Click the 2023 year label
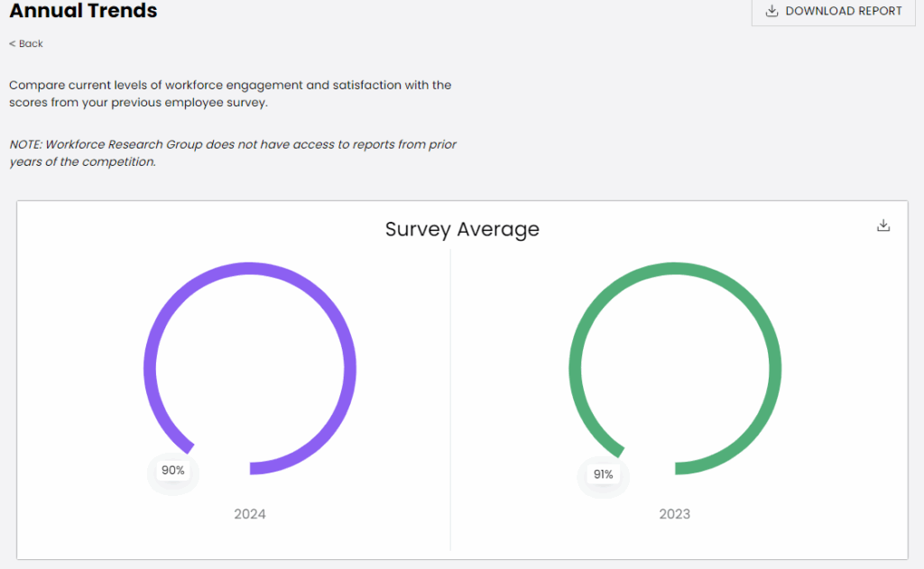Image resolution: width=924 pixels, height=569 pixels. tap(675, 514)
